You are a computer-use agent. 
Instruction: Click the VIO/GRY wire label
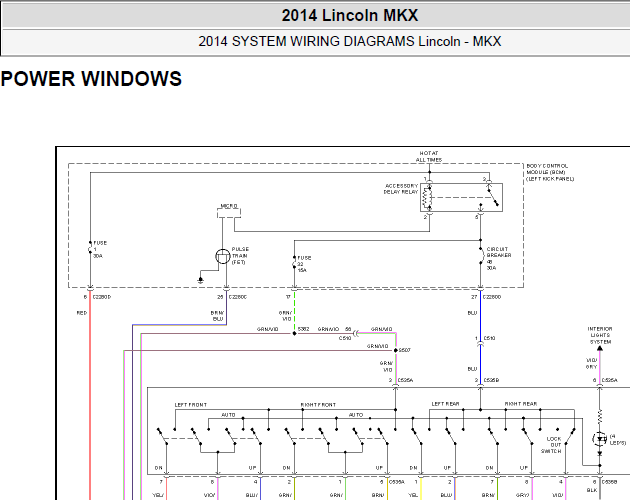coord(591,364)
